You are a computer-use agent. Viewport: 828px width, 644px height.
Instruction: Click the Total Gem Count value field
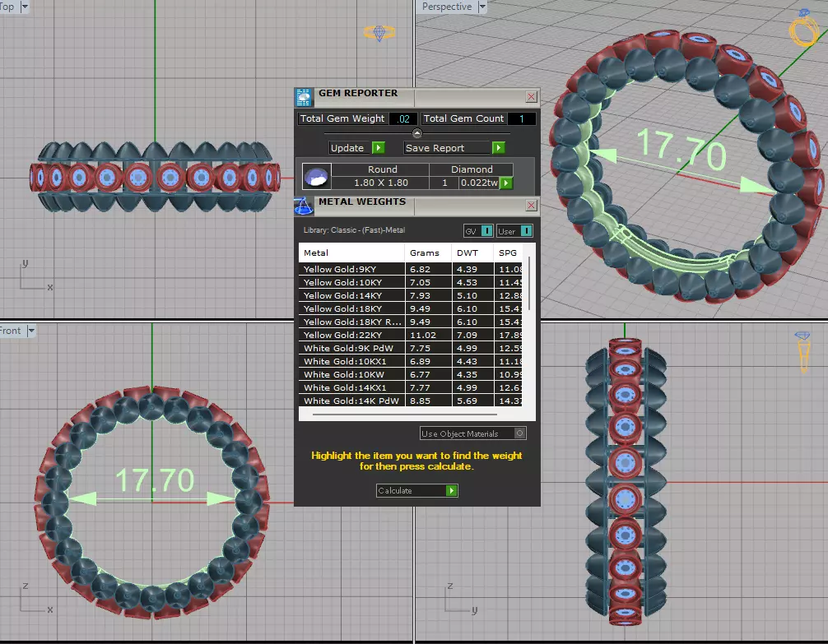click(x=521, y=118)
